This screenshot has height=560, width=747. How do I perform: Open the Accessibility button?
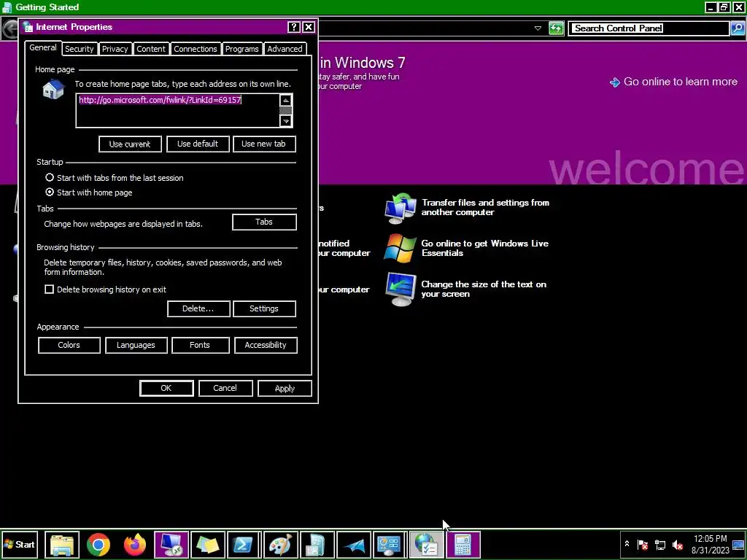[x=266, y=345]
